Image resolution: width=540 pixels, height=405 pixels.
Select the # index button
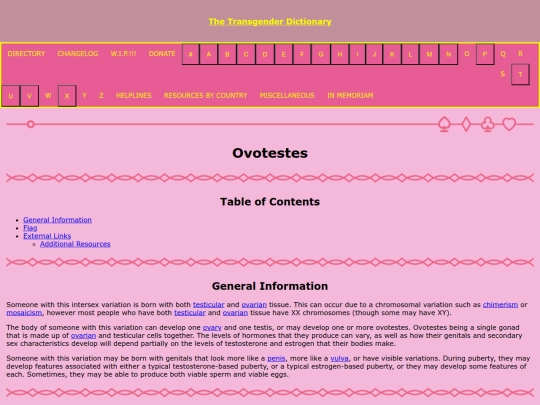pyautogui.click(x=190, y=54)
